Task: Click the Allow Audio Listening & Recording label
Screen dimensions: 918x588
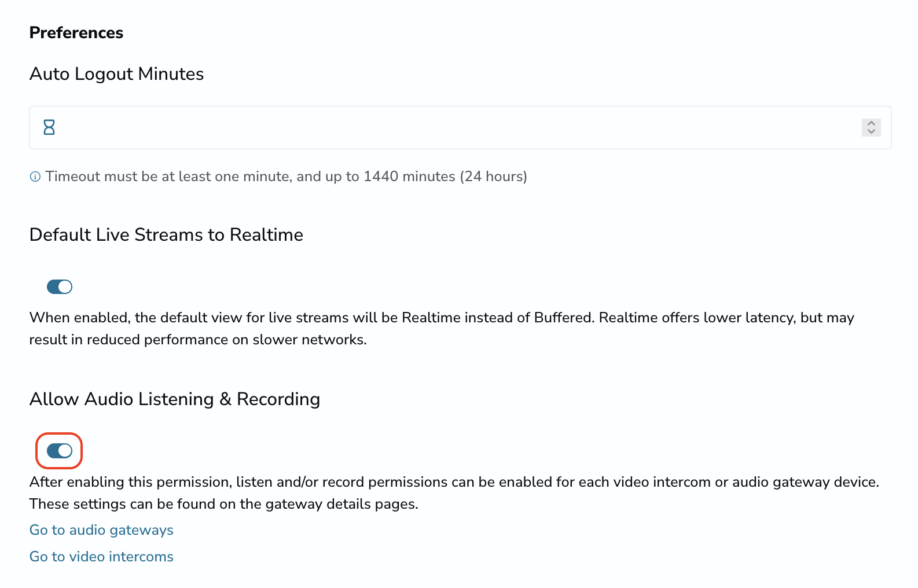Action: pos(175,399)
